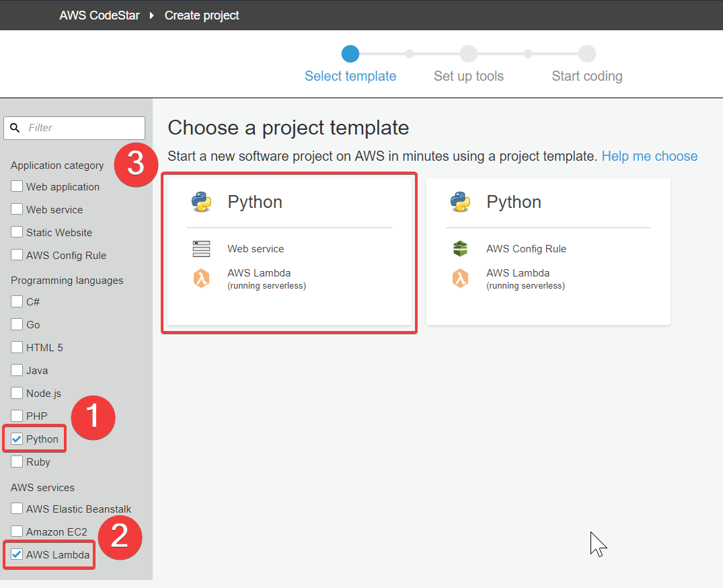
Task: Enable the Static Website filter
Action: [x=17, y=231]
